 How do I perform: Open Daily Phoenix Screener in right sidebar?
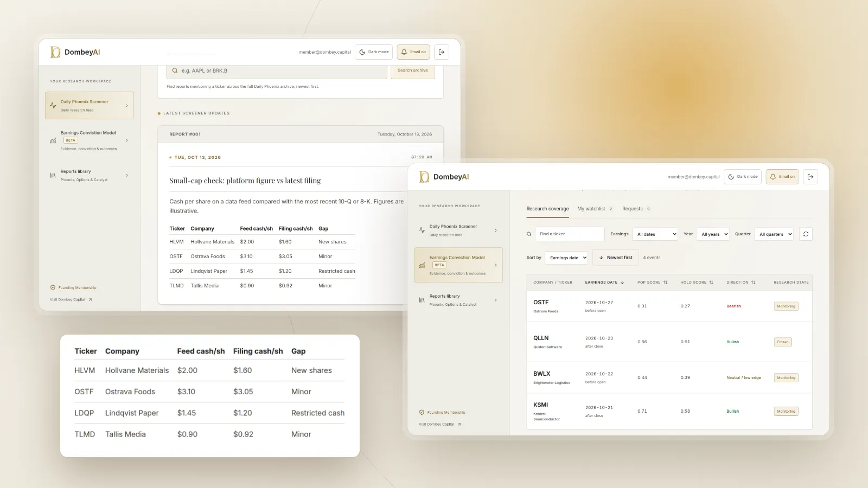[458, 230]
